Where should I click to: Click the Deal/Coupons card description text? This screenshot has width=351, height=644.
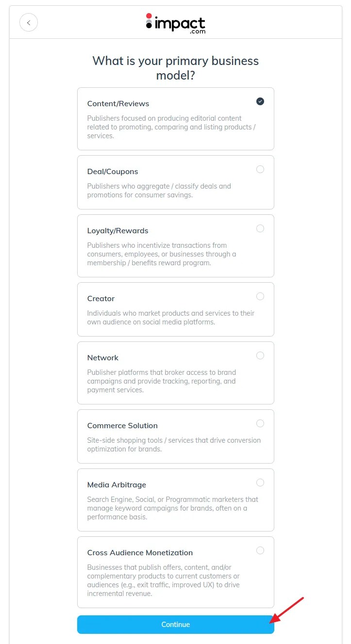[x=159, y=190]
